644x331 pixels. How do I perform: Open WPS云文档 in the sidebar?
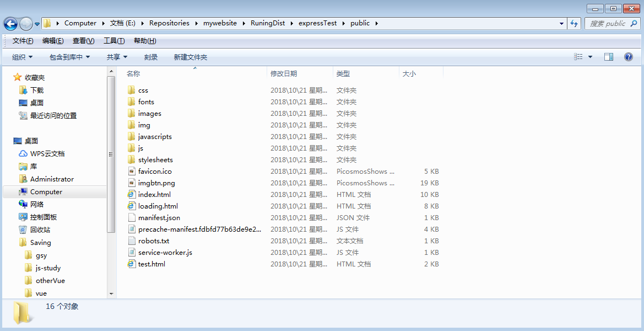point(47,154)
